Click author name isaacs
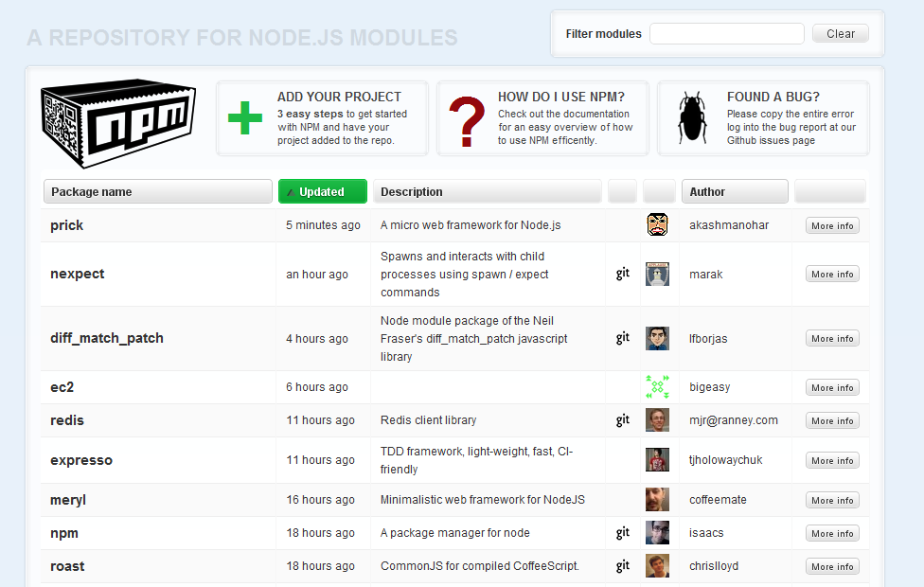The height and width of the screenshot is (587, 924). coord(706,533)
